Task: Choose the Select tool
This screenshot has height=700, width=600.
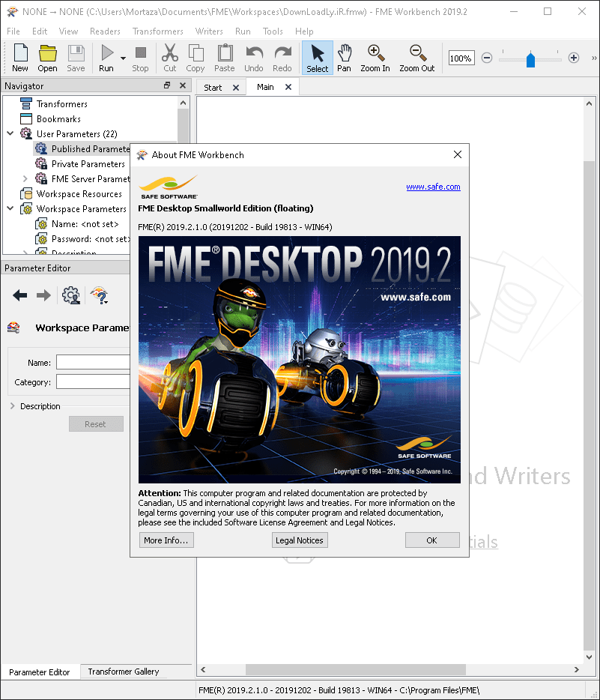Action: tap(317, 58)
